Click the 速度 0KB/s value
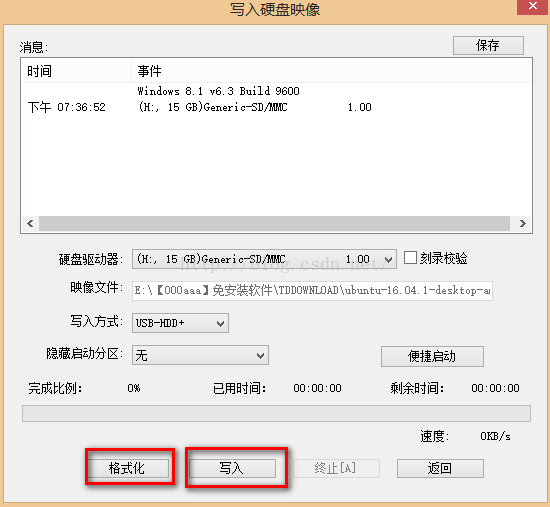Screen dimensions: 550x507 click(x=495, y=436)
